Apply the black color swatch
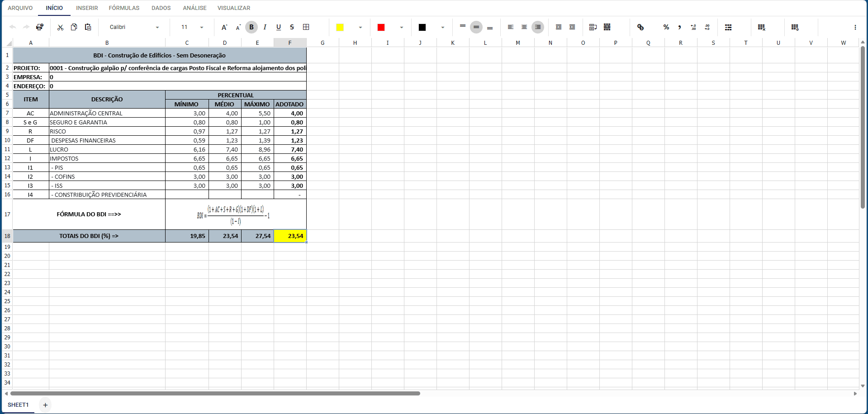The height and width of the screenshot is (414, 868). [422, 28]
